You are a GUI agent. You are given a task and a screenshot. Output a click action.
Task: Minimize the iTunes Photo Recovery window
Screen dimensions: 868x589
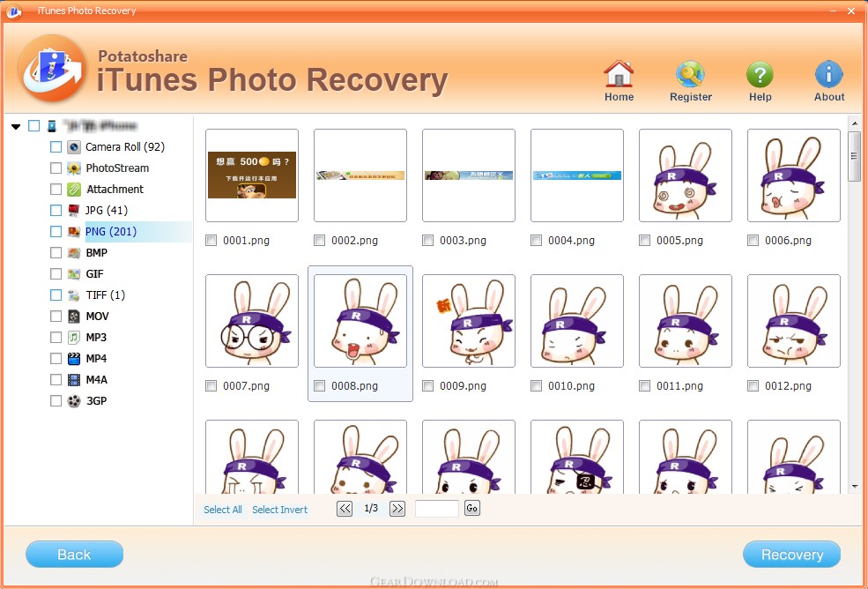tap(833, 11)
